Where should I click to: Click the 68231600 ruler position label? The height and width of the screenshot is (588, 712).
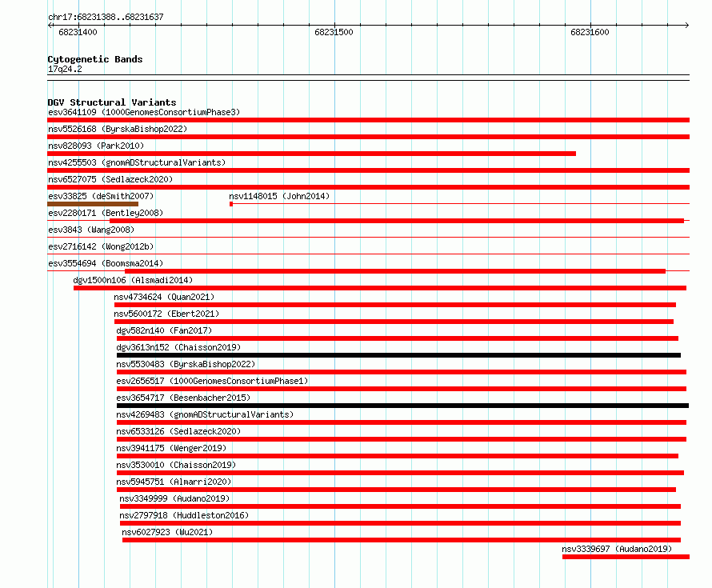(x=590, y=32)
